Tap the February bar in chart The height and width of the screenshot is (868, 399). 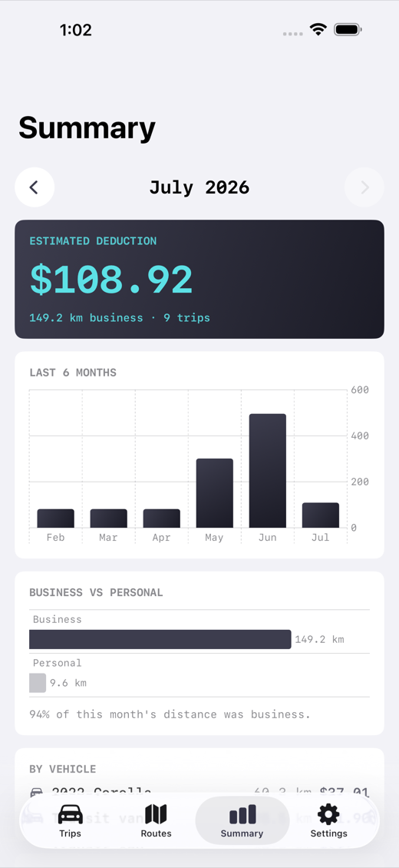pos(56,518)
